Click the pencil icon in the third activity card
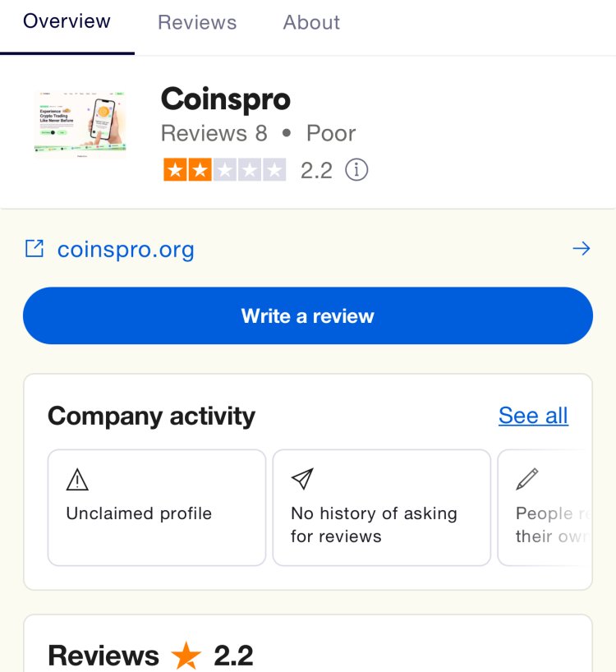Image resolution: width=616 pixels, height=672 pixels. click(527, 479)
